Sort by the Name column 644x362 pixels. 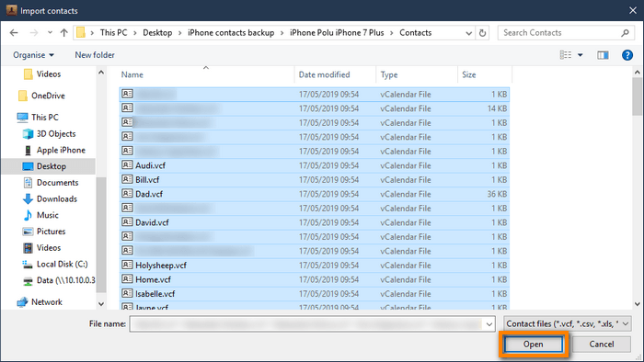pos(206,74)
